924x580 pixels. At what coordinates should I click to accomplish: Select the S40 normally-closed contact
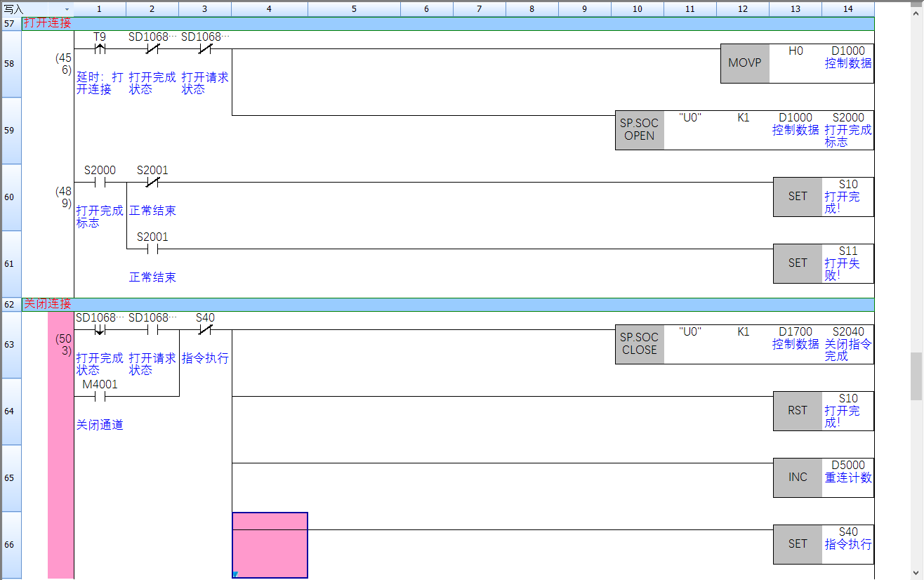[205, 330]
